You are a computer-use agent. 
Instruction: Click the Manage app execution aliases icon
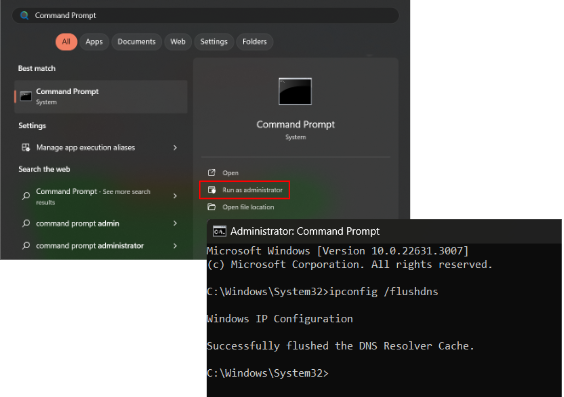tap(26, 147)
